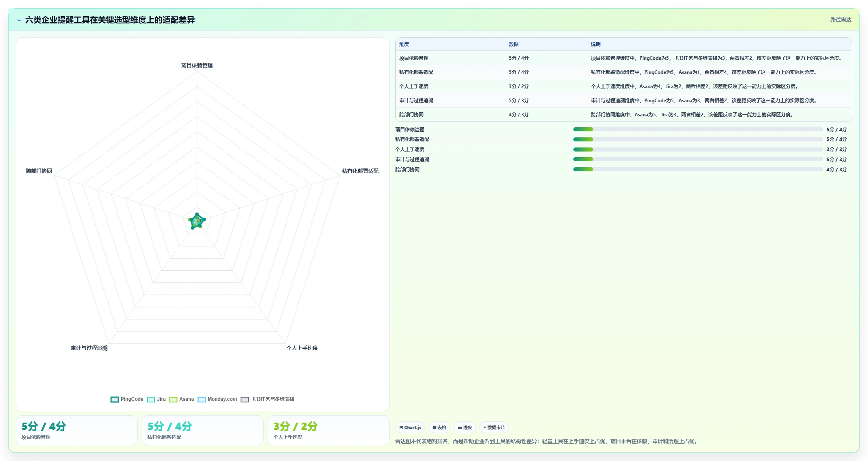Click the 项目依赖管理 radar axis label
The height and width of the screenshot is (461, 868).
click(197, 65)
